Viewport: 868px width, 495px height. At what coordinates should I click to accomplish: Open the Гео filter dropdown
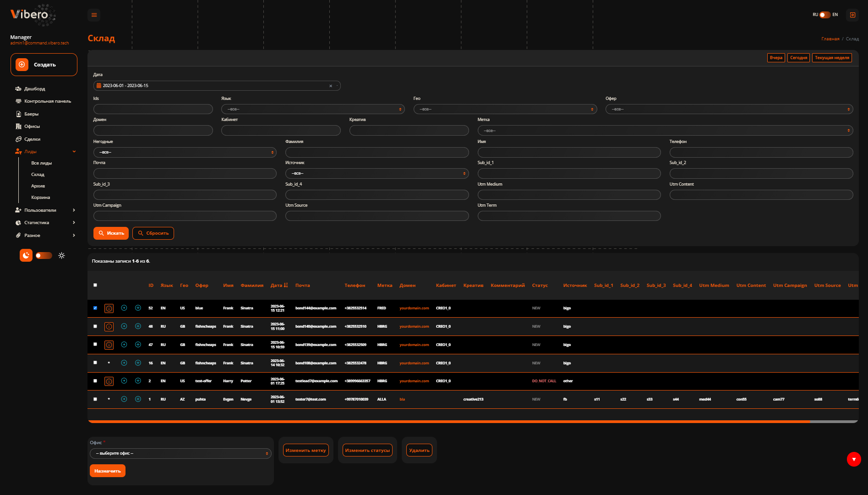(x=505, y=109)
